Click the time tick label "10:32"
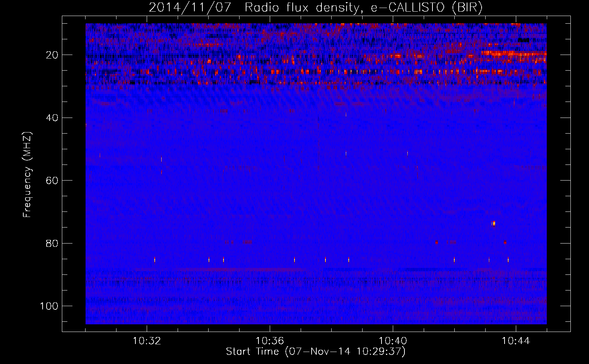This screenshot has width=589, height=364. point(147,341)
